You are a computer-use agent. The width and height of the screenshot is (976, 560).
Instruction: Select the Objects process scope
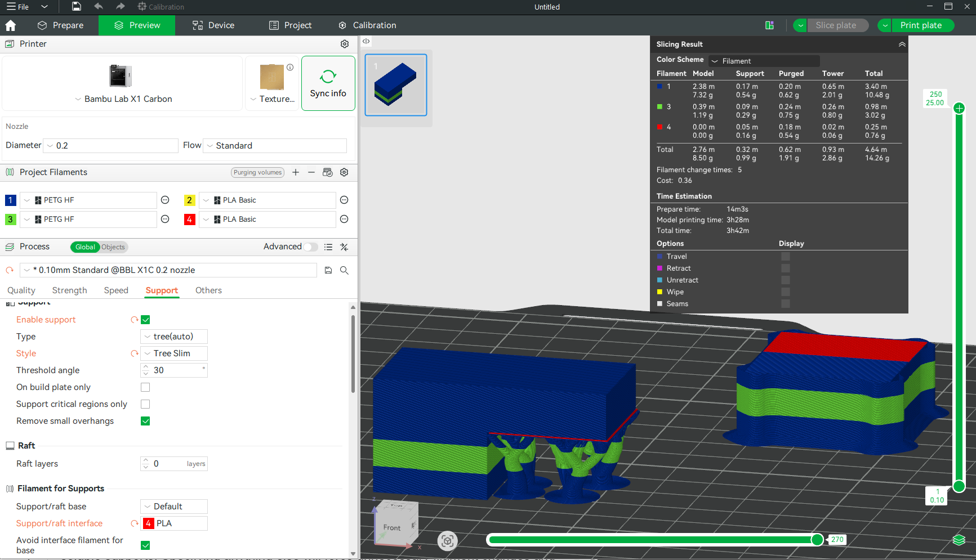pyautogui.click(x=113, y=247)
